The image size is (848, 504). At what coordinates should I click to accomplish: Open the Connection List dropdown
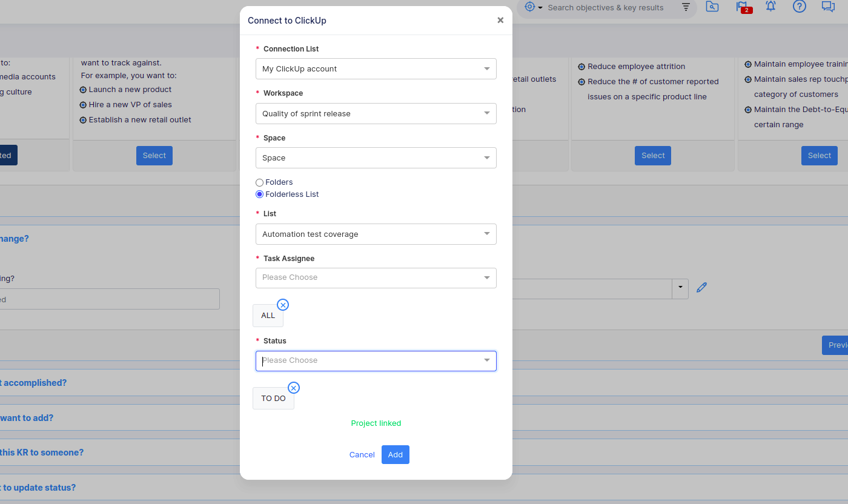pos(376,68)
